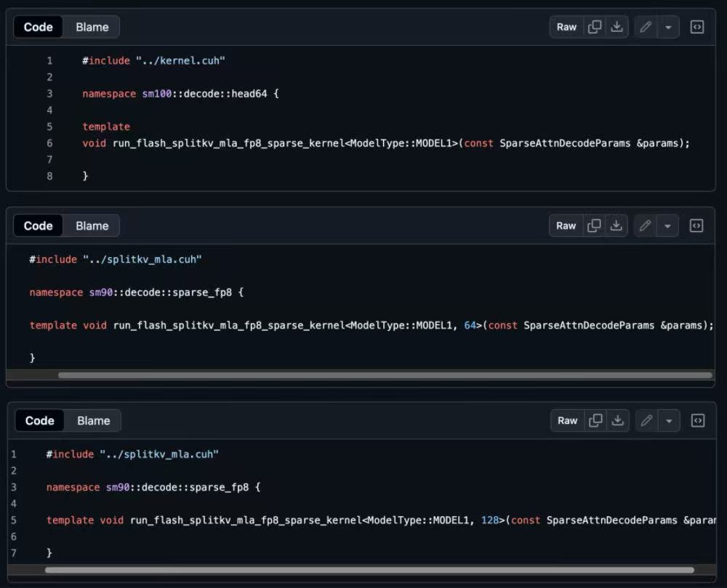Switch to Blame tab in the top panel

92,27
